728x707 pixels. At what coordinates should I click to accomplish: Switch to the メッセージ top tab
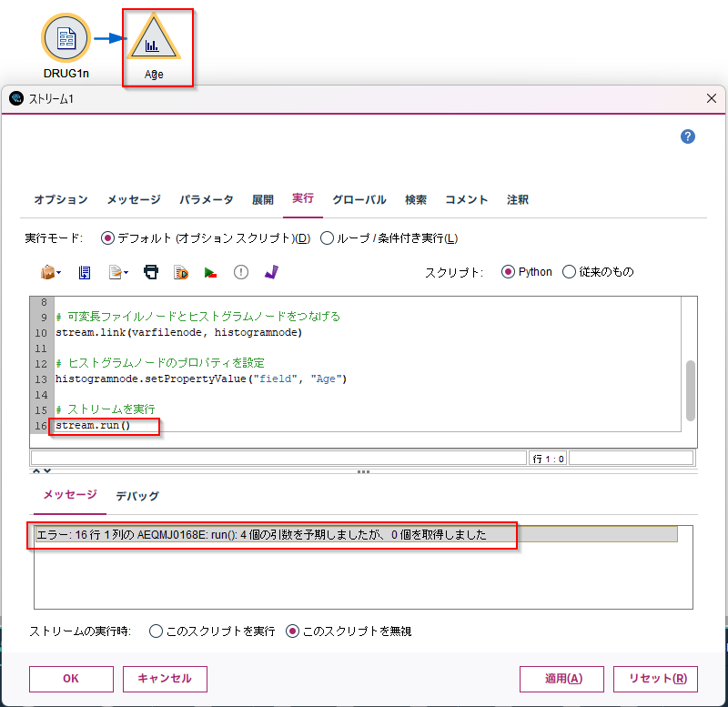coord(134,199)
